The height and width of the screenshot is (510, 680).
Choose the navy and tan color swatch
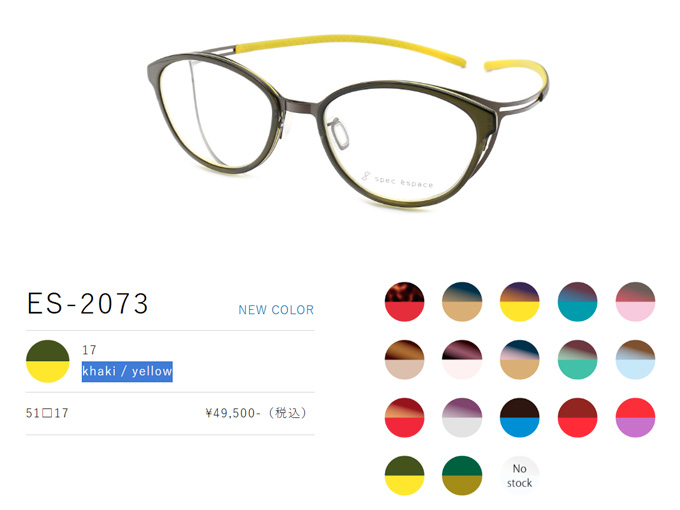click(x=462, y=302)
